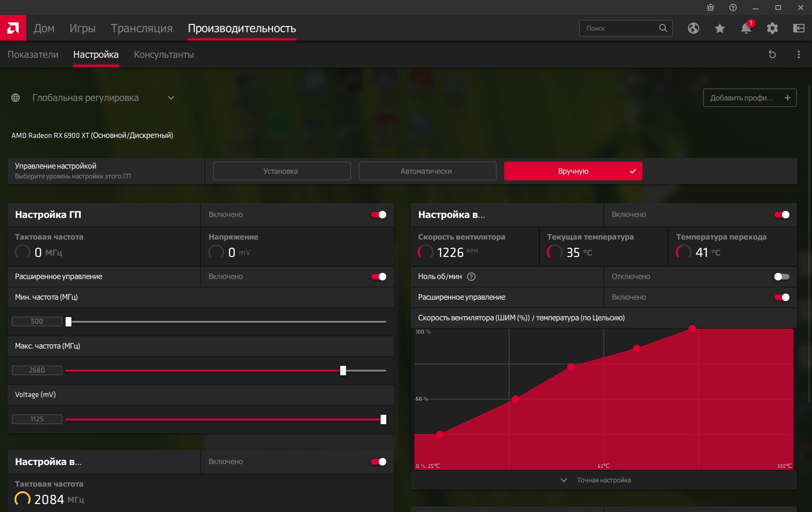
Task: Select Вручную tuning mode
Action: (573, 171)
